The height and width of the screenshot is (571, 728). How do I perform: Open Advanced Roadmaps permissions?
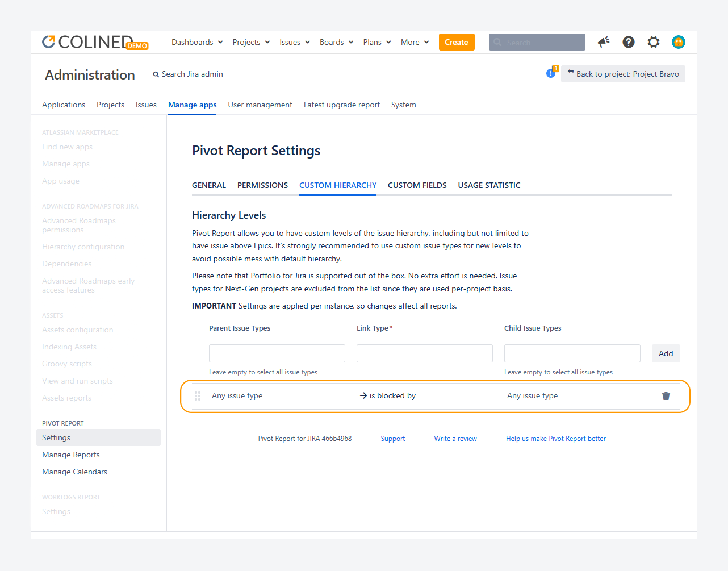click(79, 225)
